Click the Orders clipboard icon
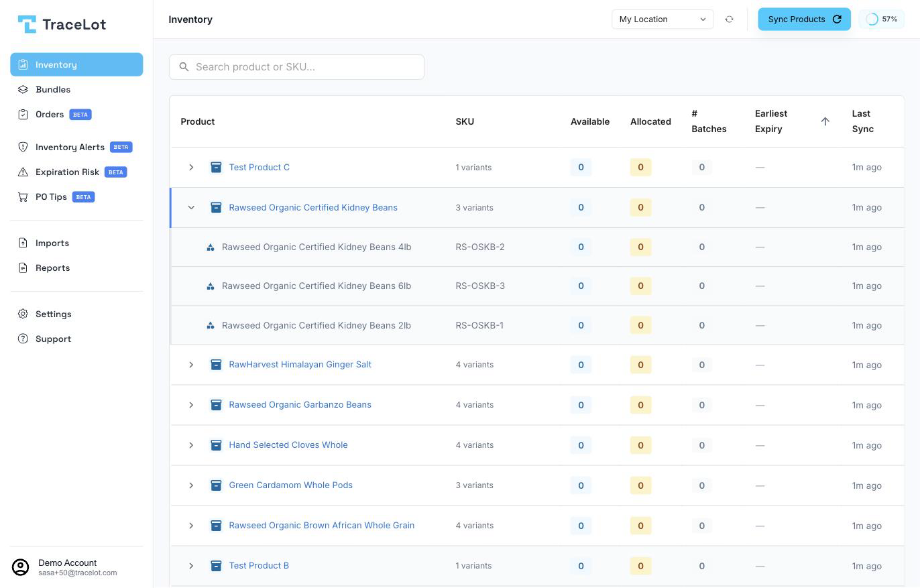This screenshot has height=588, width=920. (x=23, y=115)
